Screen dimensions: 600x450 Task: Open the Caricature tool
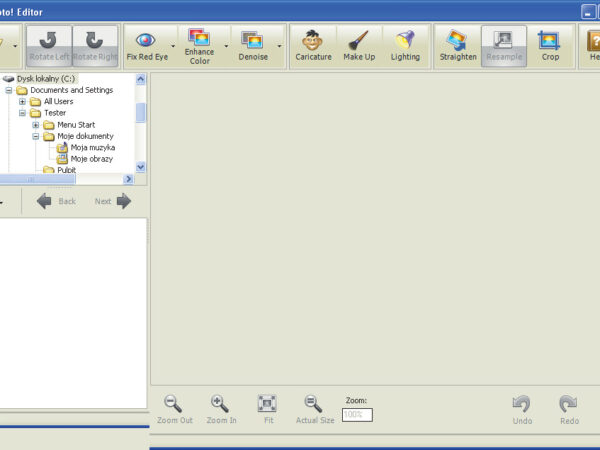tap(313, 46)
